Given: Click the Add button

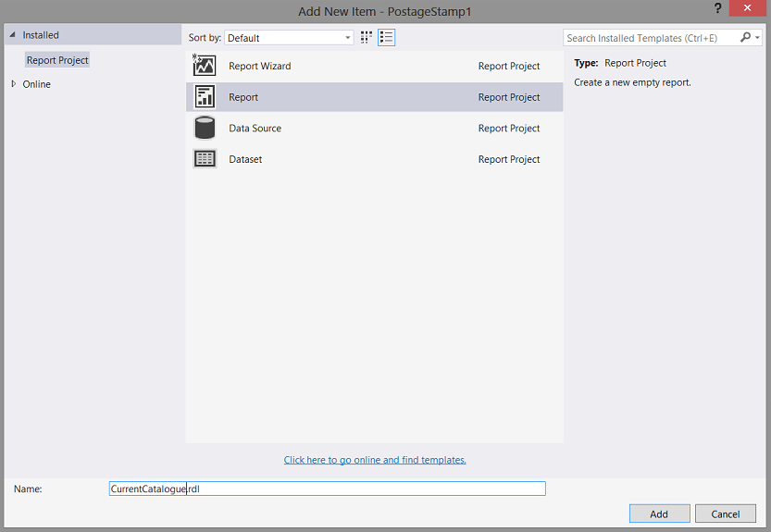Looking at the screenshot, I should pyautogui.click(x=659, y=513).
